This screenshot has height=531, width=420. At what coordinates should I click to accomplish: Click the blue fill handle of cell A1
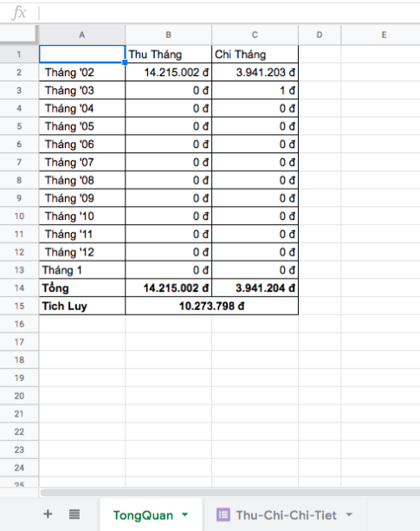(x=125, y=62)
